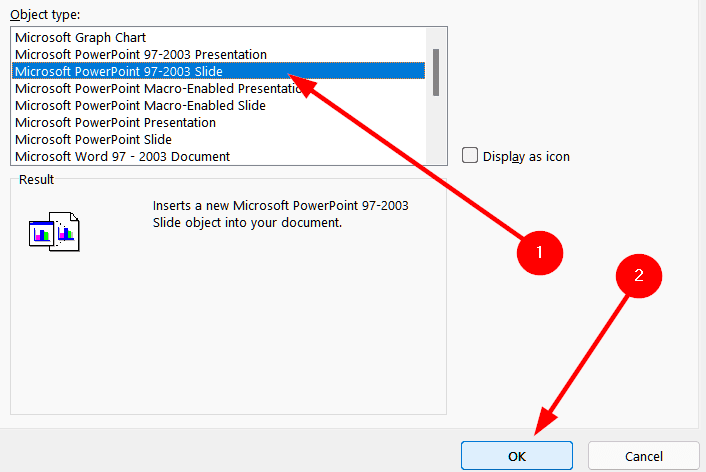Confirm the dialog with OK
Screen dimensions: 706x472
(516, 456)
